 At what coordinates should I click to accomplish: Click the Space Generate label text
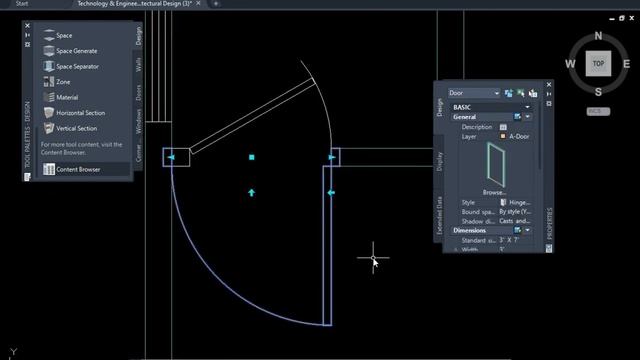(x=77, y=51)
